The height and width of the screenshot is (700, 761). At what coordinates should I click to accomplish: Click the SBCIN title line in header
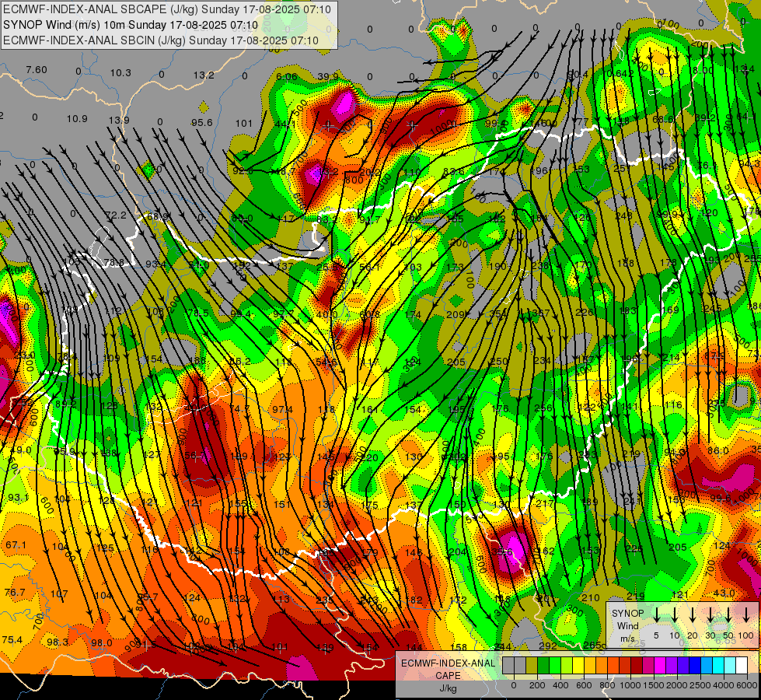[161, 40]
